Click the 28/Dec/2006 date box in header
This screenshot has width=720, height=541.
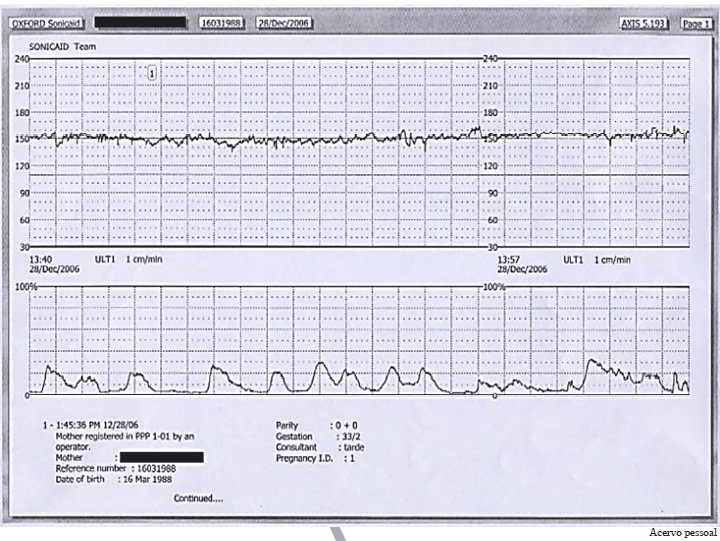(x=280, y=22)
